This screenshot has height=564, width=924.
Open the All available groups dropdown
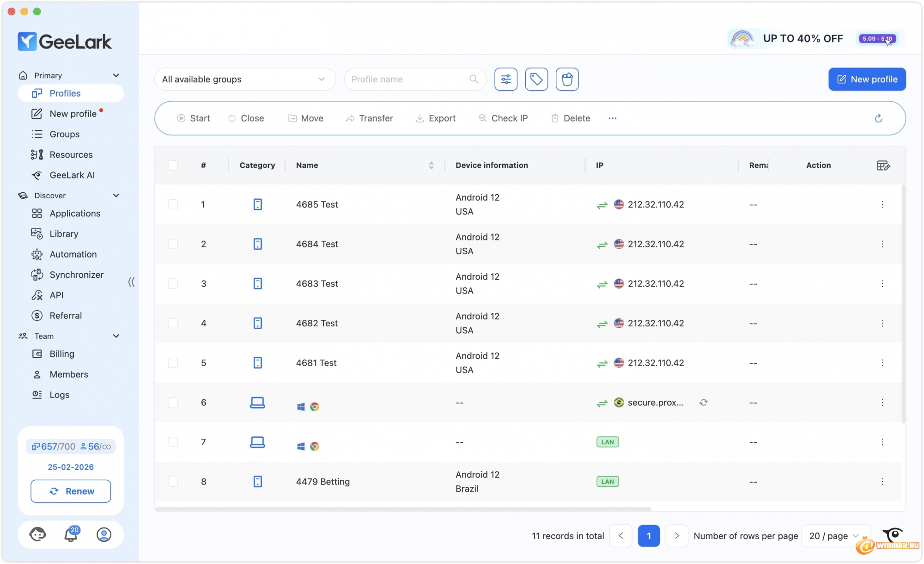pos(244,80)
